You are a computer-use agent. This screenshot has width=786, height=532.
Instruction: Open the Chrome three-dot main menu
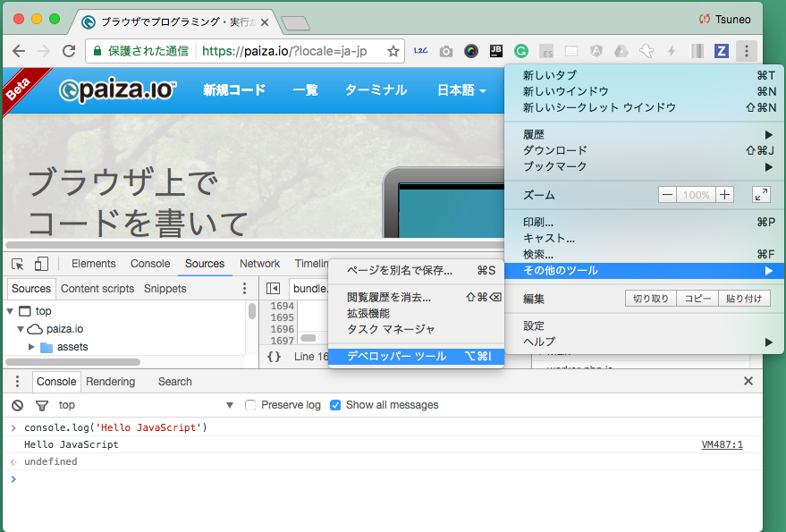click(747, 51)
